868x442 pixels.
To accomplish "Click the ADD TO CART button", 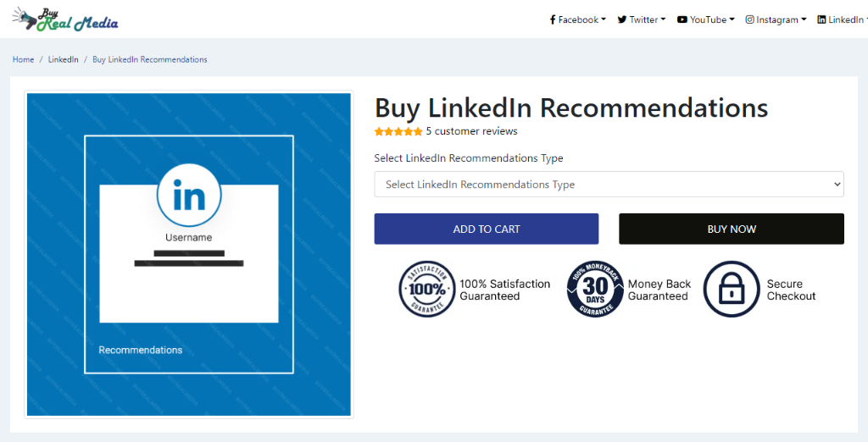I will pos(486,229).
